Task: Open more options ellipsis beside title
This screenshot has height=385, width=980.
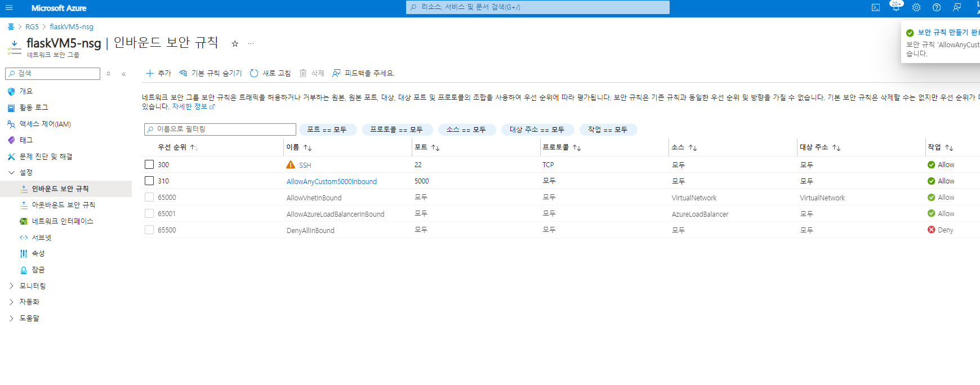Action: click(x=251, y=43)
